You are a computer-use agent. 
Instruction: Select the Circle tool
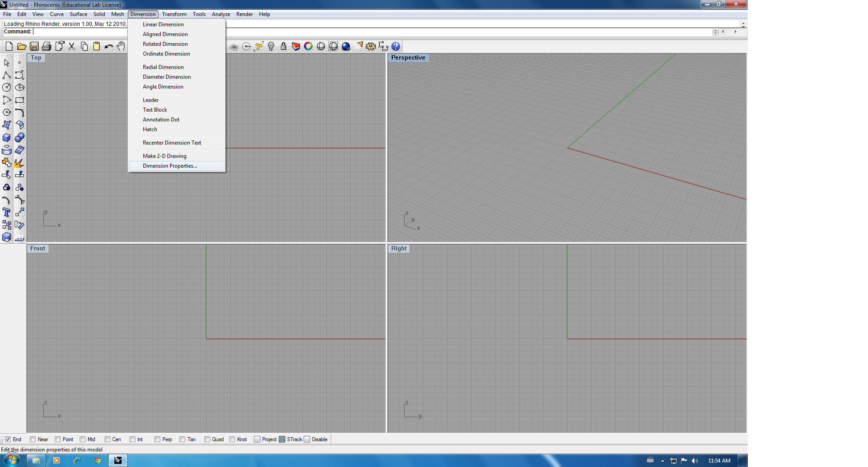[x=7, y=88]
